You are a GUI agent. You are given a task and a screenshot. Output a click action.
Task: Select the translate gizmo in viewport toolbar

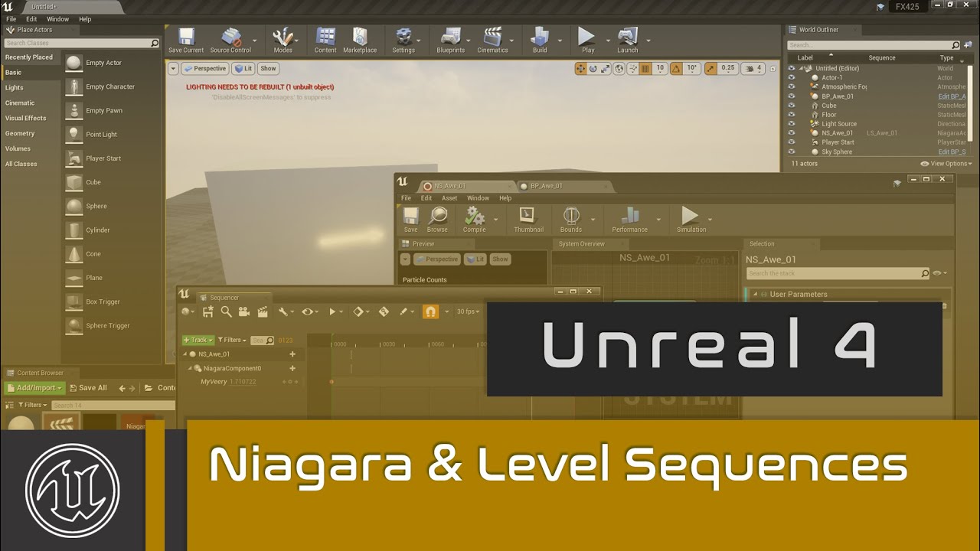pyautogui.click(x=580, y=68)
